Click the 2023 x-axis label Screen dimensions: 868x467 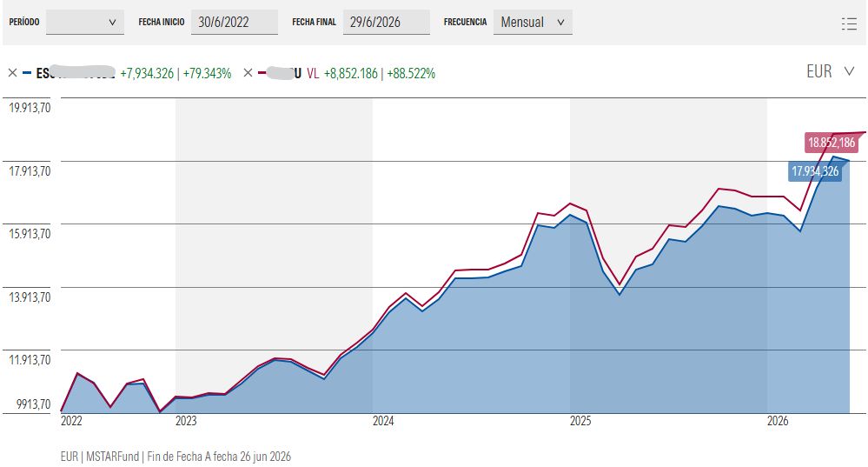coord(186,421)
